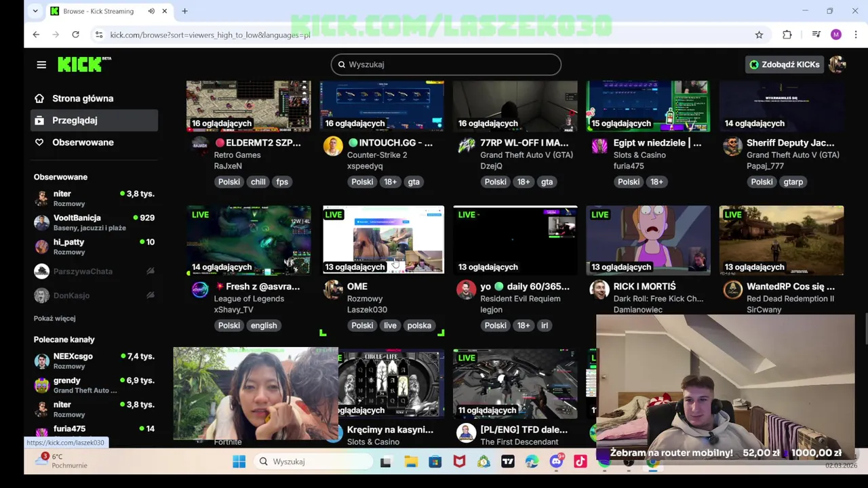868x488 pixels.
Task: Click chill tag under ELDERMT2
Action: [x=258, y=182]
